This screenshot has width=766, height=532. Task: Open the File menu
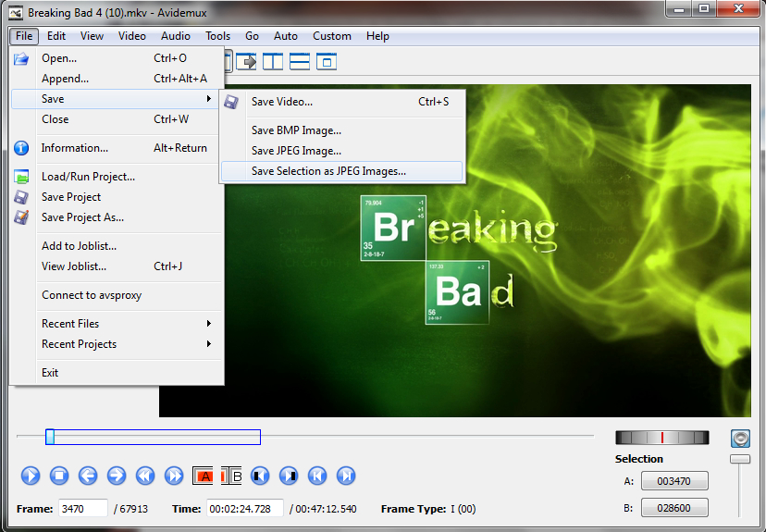(24, 36)
